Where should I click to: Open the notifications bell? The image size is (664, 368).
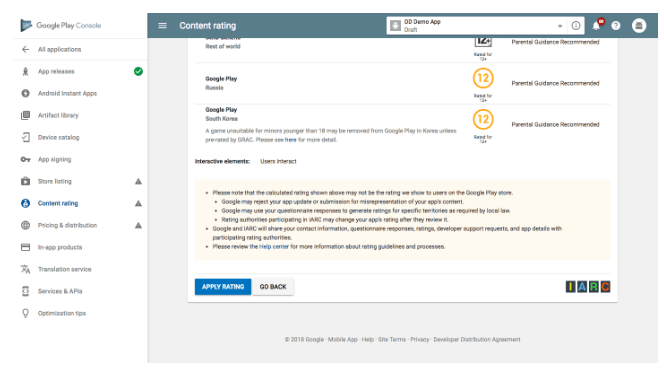point(597,25)
